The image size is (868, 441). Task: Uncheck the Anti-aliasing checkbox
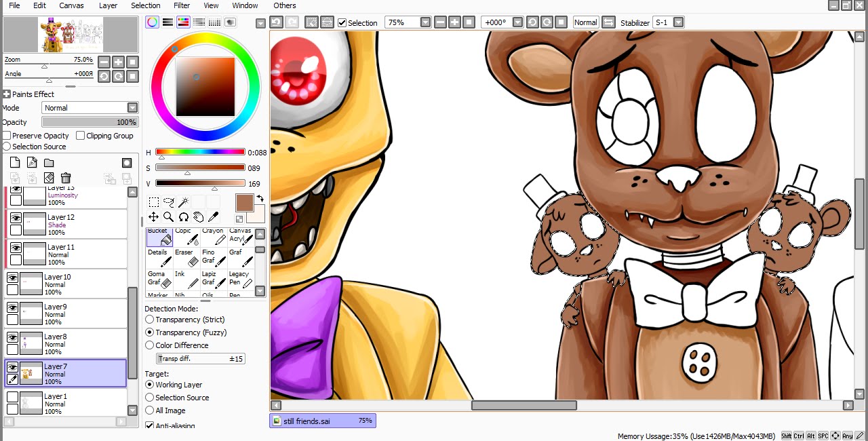[150, 425]
